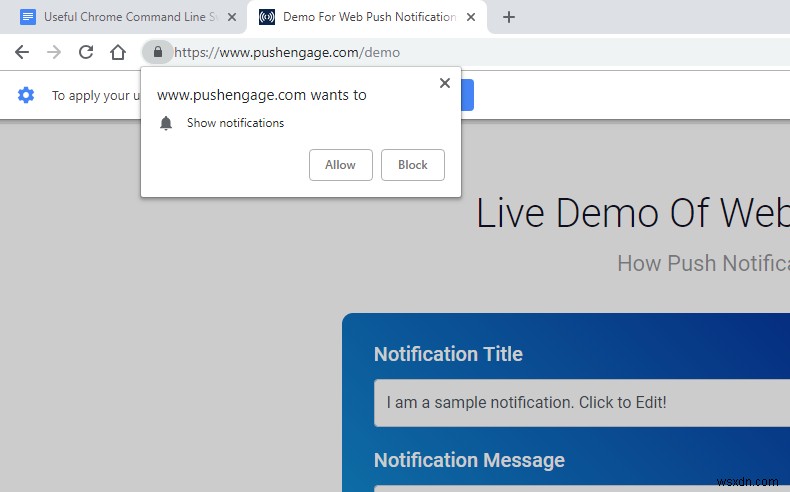
Task: Select the Demo For Web Push Notification tab
Action: 369,17
